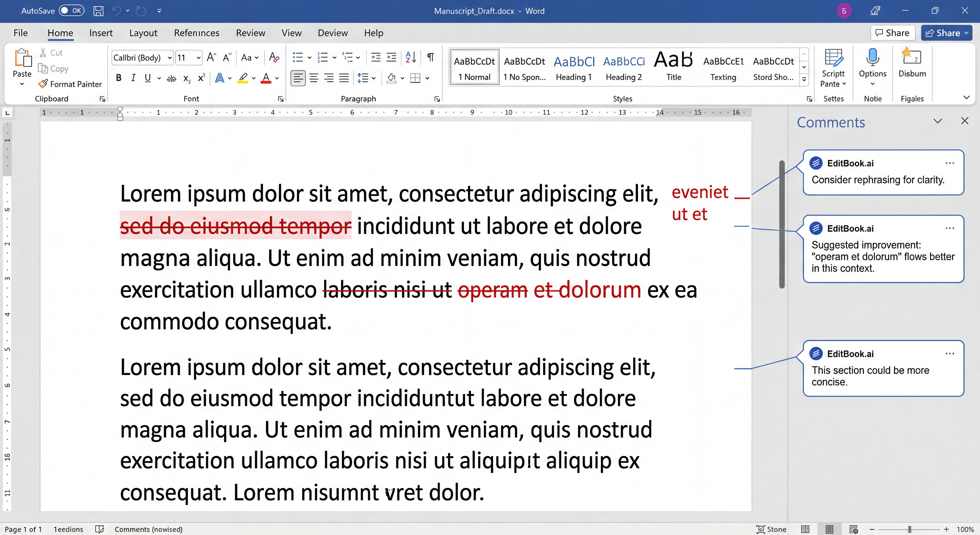Viewport: 980px width, 535px height.
Task: Collapse the ribbon with chevron
Action: (x=966, y=98)
